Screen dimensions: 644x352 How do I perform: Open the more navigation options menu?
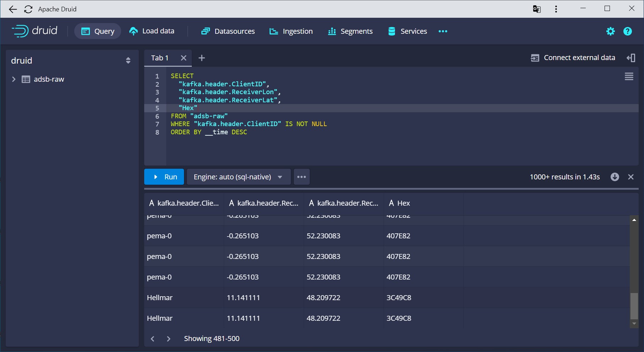pyautogui.click(x=443, y=31)
